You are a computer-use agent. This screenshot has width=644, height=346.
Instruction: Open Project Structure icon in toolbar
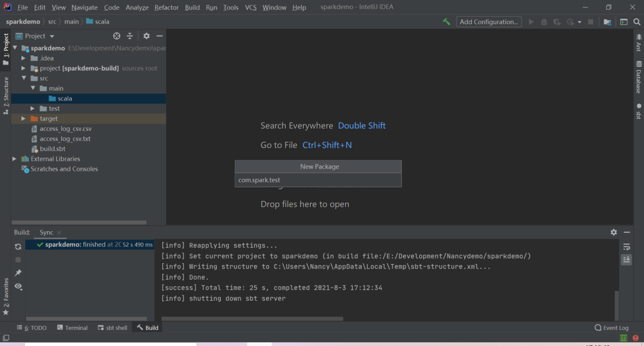pos(608,22)
